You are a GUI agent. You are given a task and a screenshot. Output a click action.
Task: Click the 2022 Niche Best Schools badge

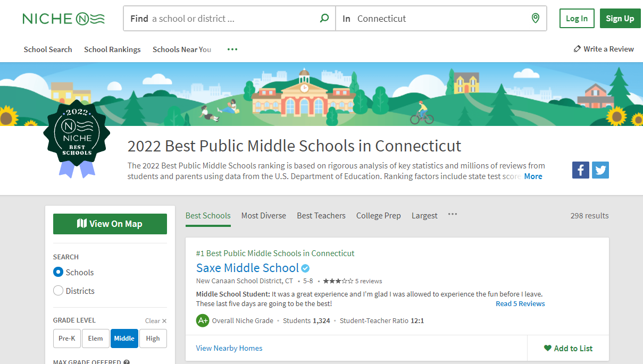(x=77, y=138)
